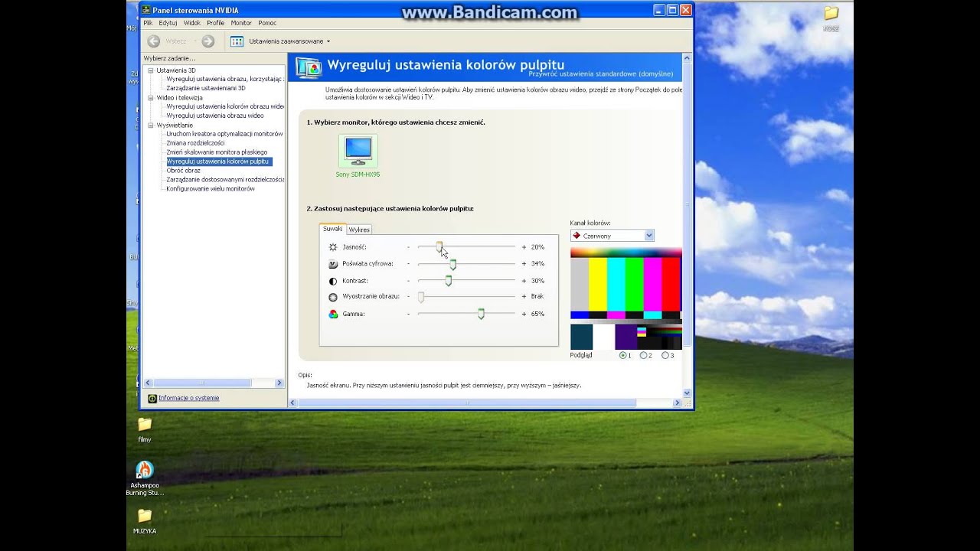Screen dimensions: 980x551
Task: Collapse the Wyświetlanie tree node
Action: point(151,125)
